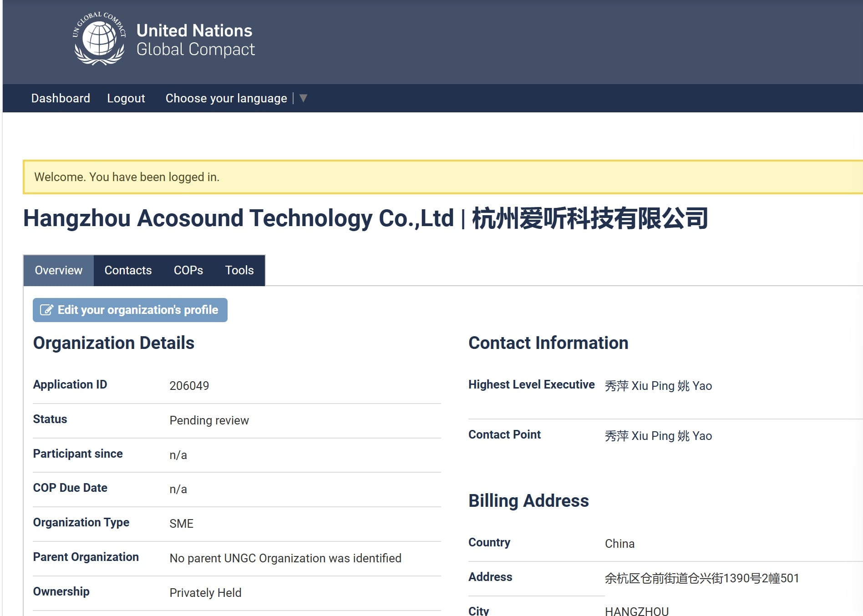Select the billing country China

point(619,544)
